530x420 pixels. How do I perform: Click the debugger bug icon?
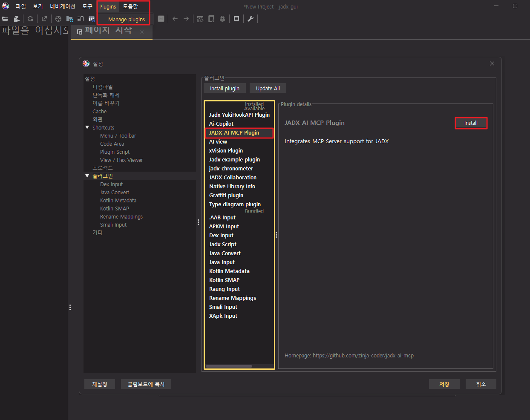(x=222, y=19)
